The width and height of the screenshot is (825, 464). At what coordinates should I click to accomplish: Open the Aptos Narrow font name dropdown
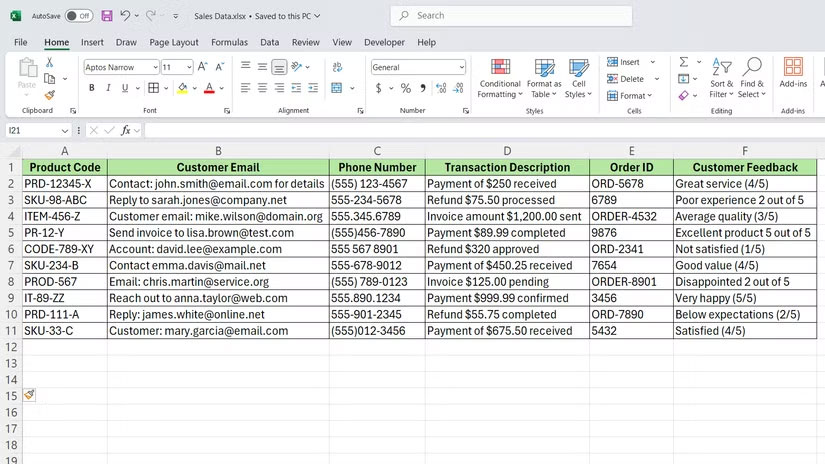(x=154, y=67)
